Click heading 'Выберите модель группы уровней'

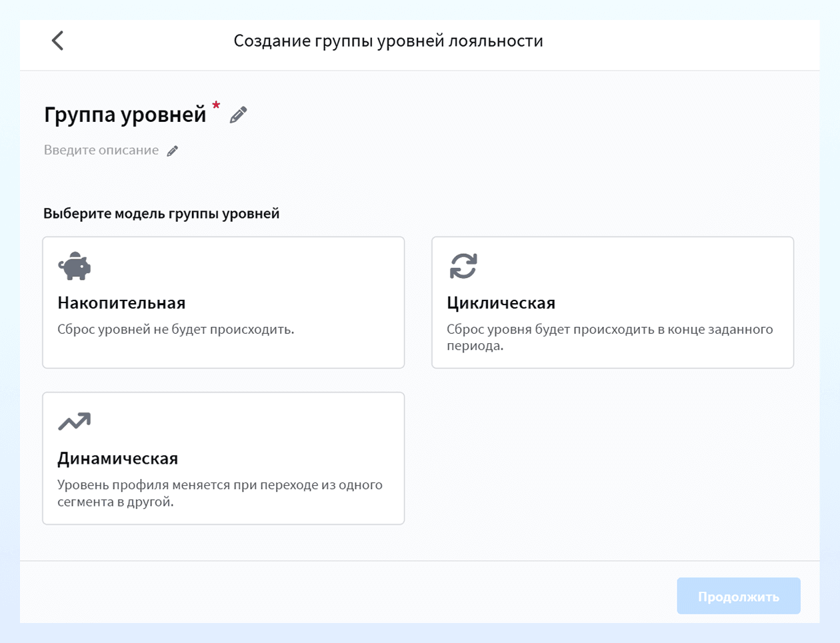point(161,214)
